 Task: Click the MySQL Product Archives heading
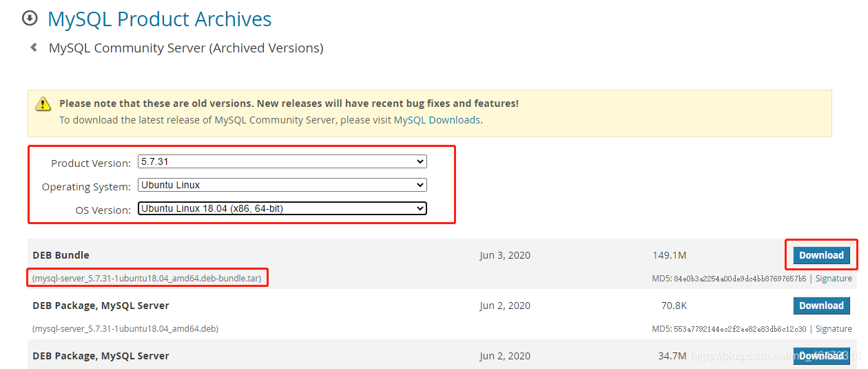point(159,19)
